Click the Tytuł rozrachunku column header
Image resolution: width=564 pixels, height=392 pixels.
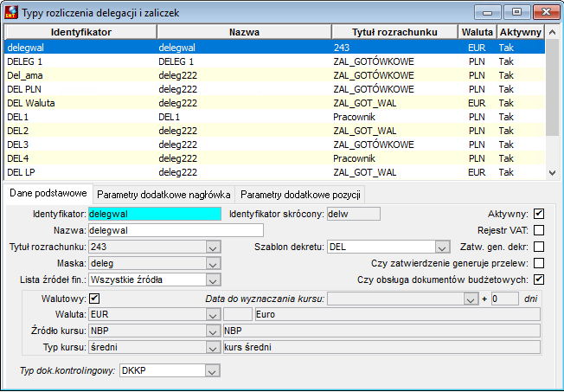click(394, 32)
